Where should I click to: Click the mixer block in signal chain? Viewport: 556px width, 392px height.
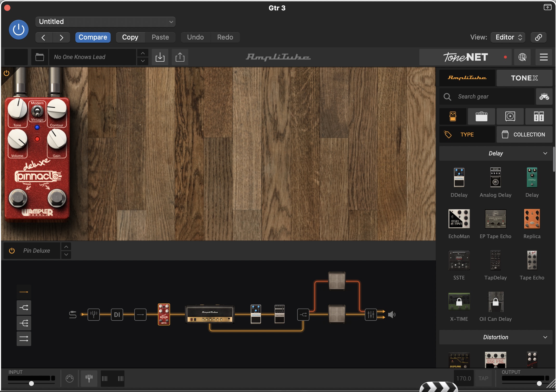click(x=371, y=315)
